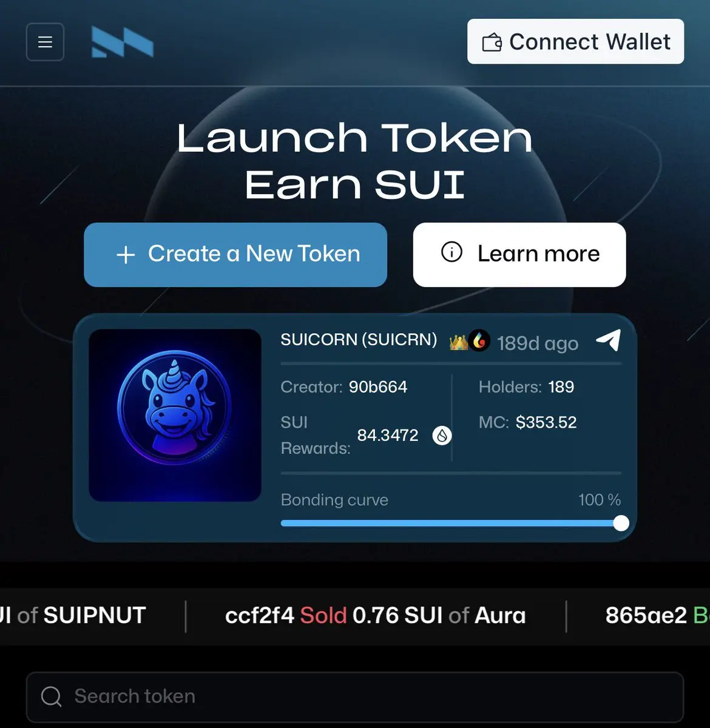Open the hamburger menu
710x728 pixels.
click(x=45, y=42)
